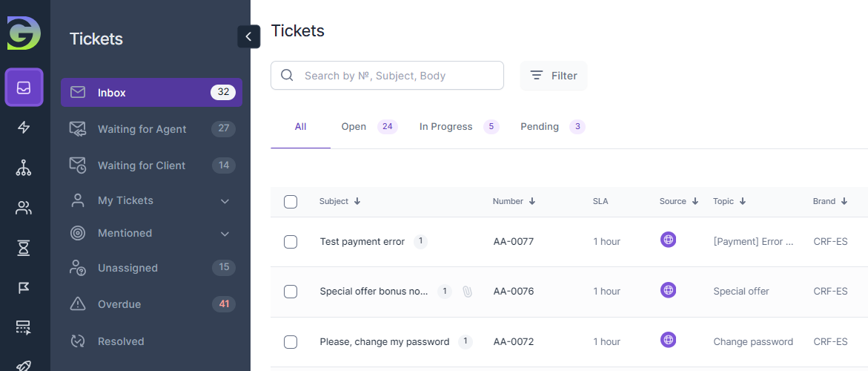
Task: Go to Waiting for Agent folder
Action: tap(142, 129)
